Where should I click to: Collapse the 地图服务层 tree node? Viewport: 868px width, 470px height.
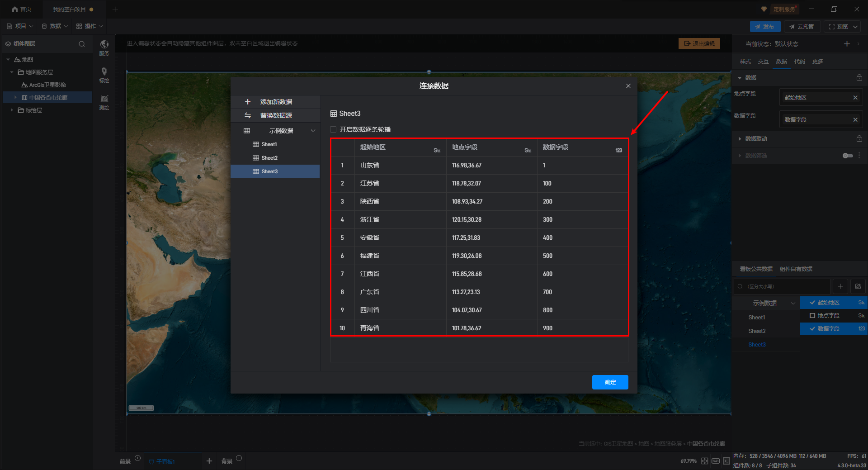click(x=12, y=72)
